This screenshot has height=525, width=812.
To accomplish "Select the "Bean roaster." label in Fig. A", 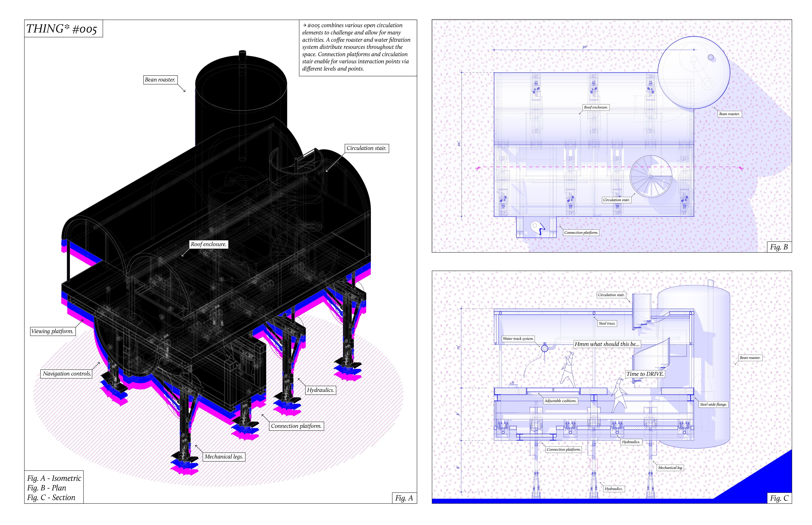I will [160, 80].
